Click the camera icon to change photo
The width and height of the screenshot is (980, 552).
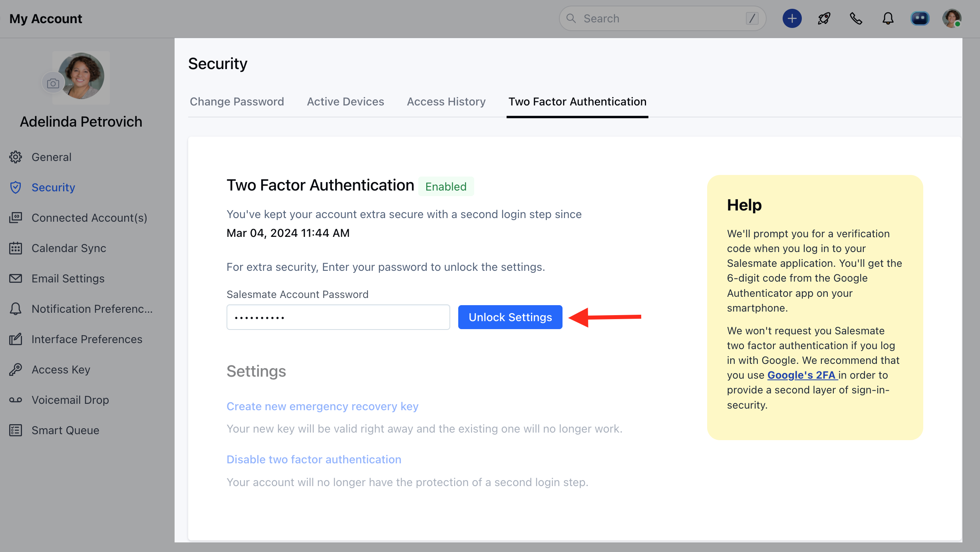click(x=53, y=83)
